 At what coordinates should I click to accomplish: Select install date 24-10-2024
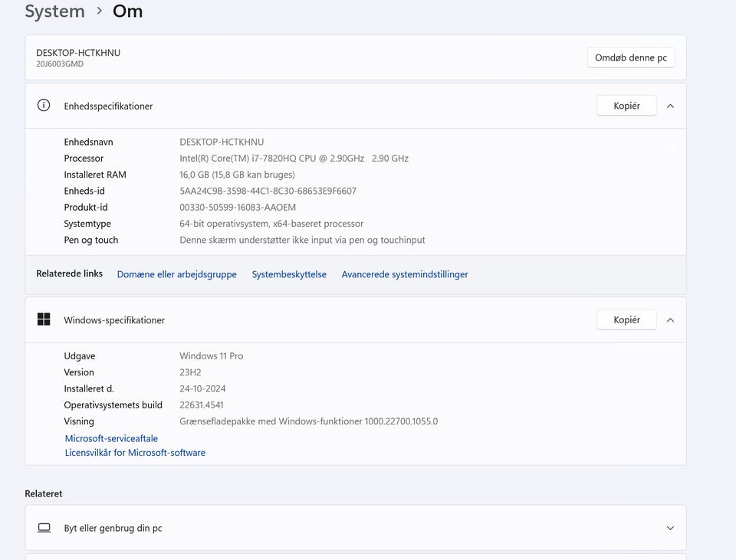tap(202, 389)
